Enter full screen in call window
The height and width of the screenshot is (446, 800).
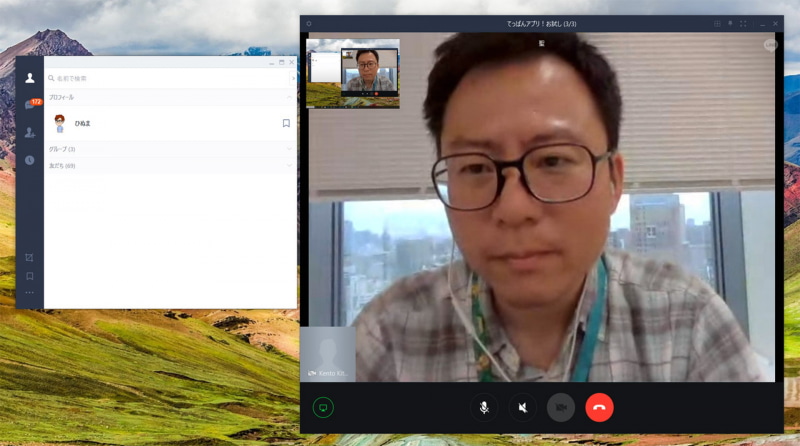(x=743, y=23)
